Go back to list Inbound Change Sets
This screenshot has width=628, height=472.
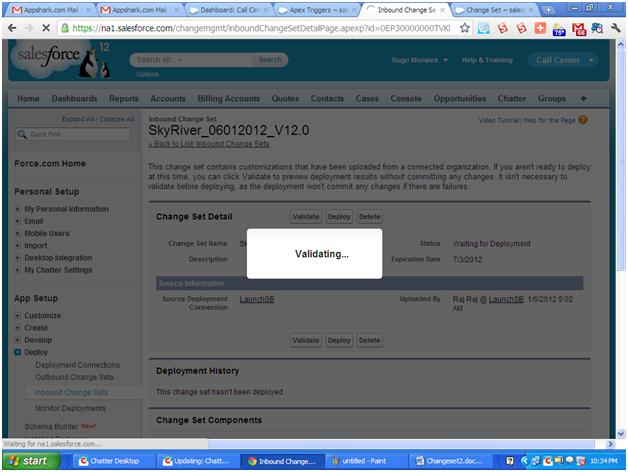(209, 144)
